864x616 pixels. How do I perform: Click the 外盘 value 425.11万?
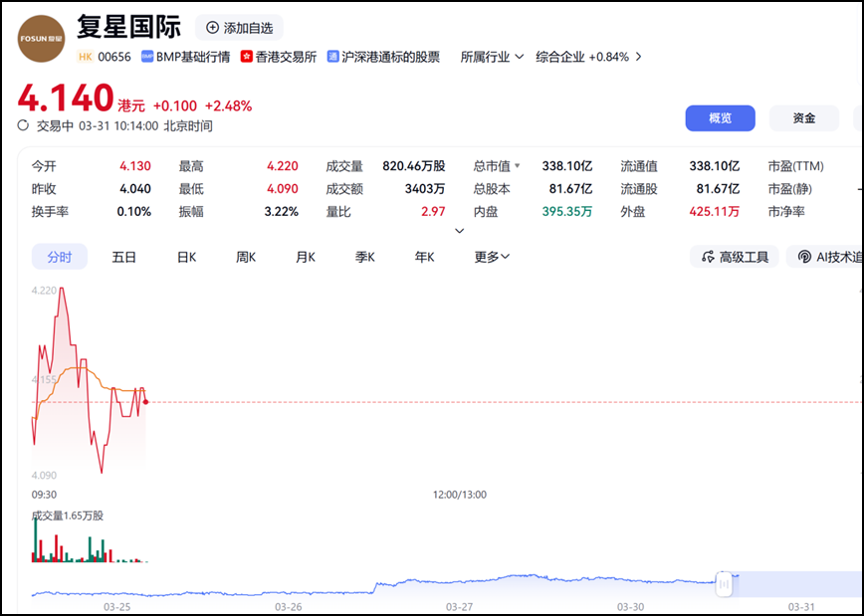(x=714, y=212)
